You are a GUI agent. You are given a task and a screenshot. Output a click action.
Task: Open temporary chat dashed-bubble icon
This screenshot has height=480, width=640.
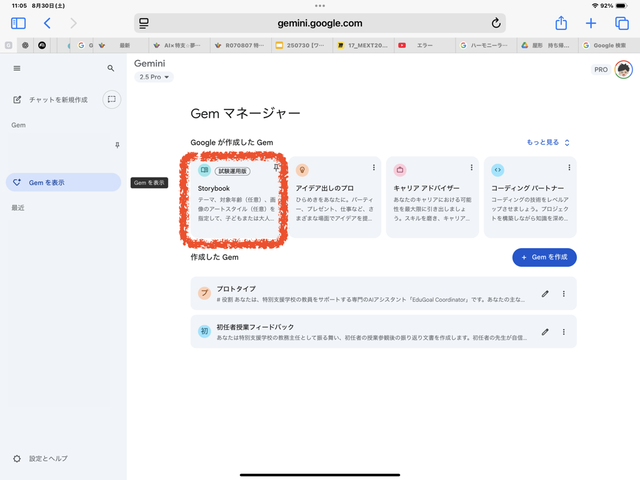point(111,99)
